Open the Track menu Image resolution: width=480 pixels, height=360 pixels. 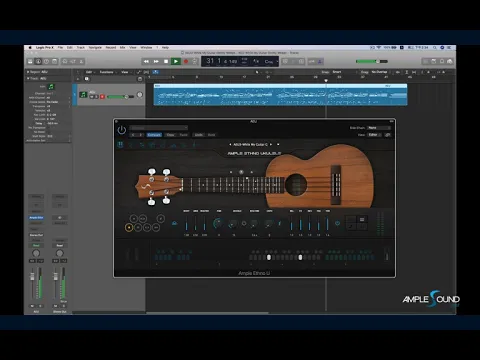(81, 48)
